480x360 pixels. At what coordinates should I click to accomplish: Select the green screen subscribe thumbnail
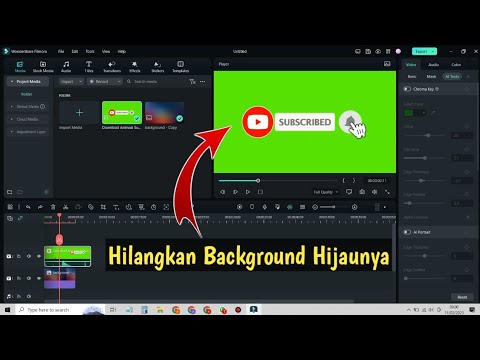point(122,113)
